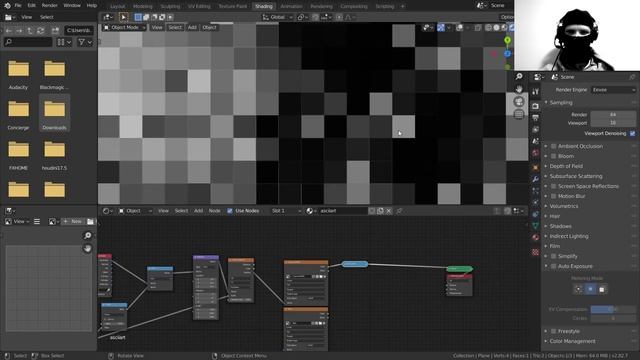This screenshot has width=640, height=360.
Task: Switch to the Layout workspace tab
Action: [118, 7]
